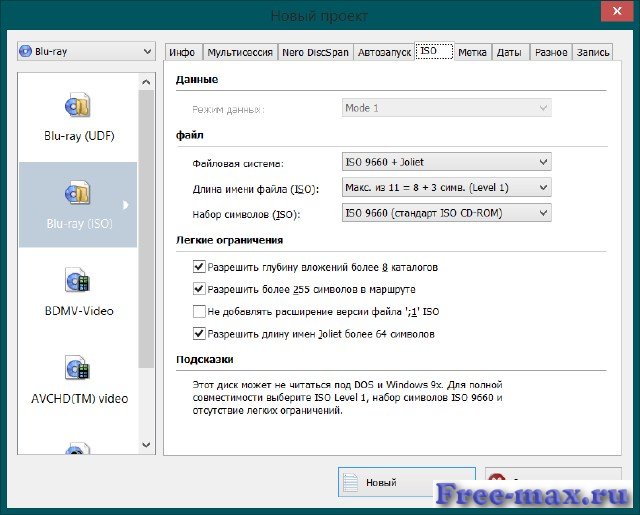Click the arrow next to Blu-ray (ISO)
The width and height of the screenshot is (640, 515).
(126, 205)
